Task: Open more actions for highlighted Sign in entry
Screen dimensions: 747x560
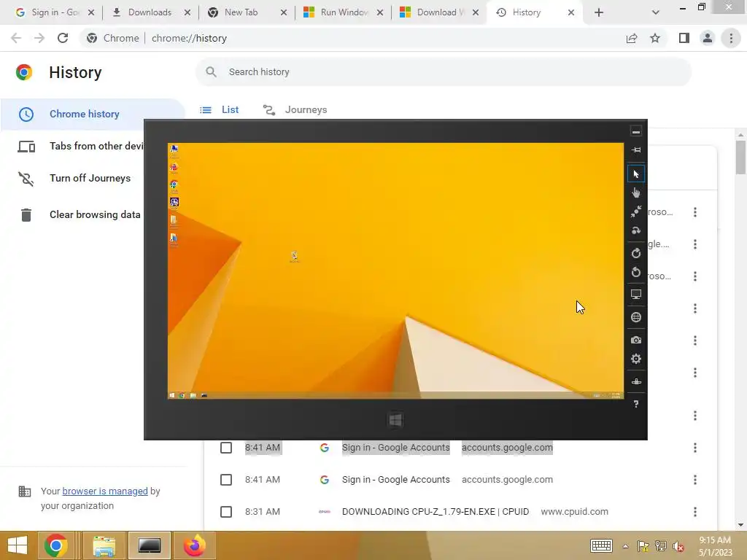Action: [695, 448]
